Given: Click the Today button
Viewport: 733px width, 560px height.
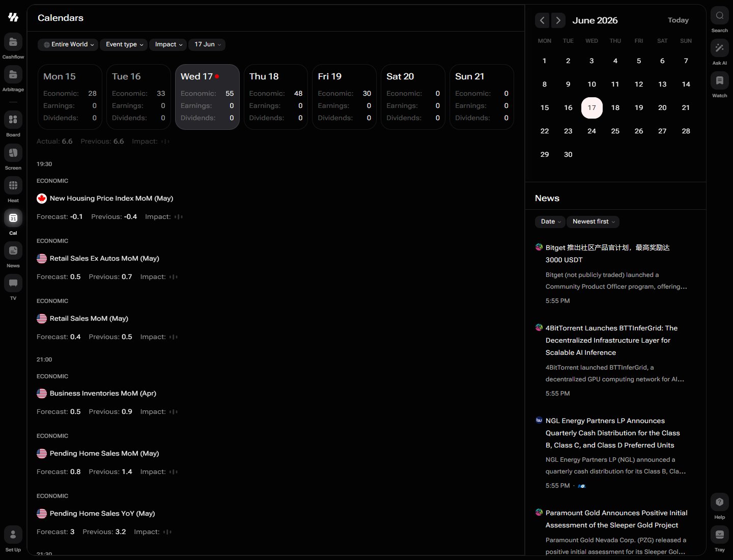Looking at the screenshot, I should [x=678, y=20].
